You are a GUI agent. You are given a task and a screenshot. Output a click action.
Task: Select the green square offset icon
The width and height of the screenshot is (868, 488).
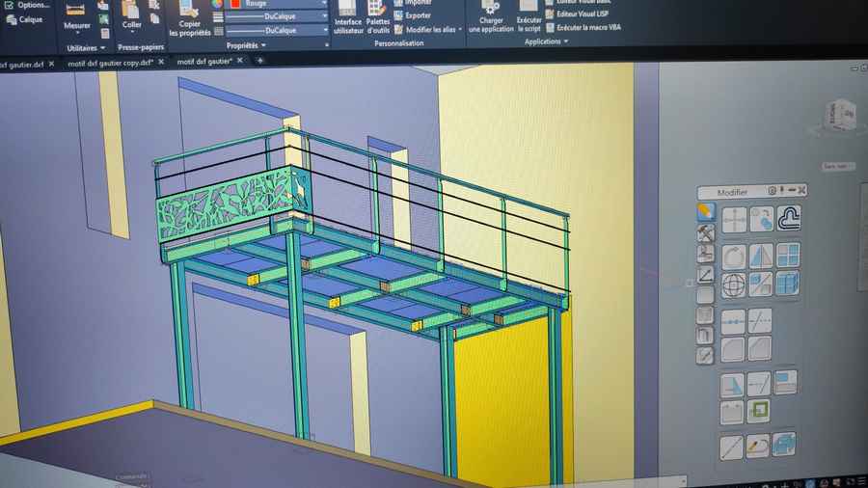click(759, 411)
